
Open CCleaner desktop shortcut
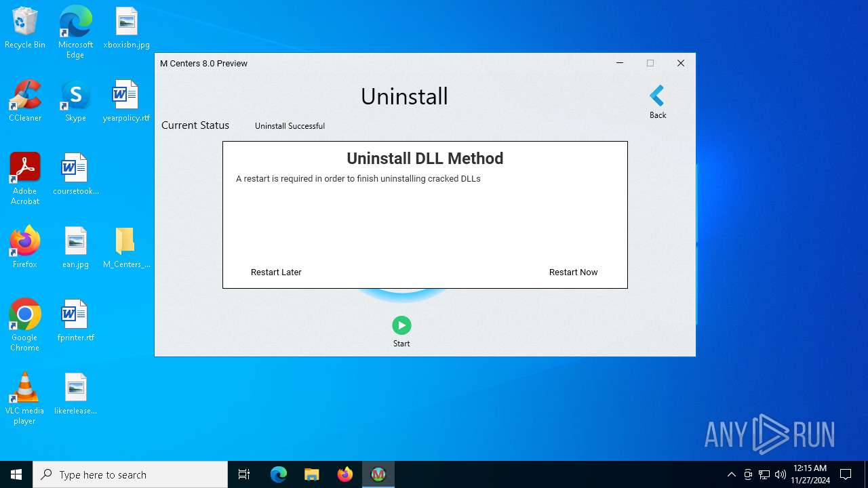(x=25, y=102)
